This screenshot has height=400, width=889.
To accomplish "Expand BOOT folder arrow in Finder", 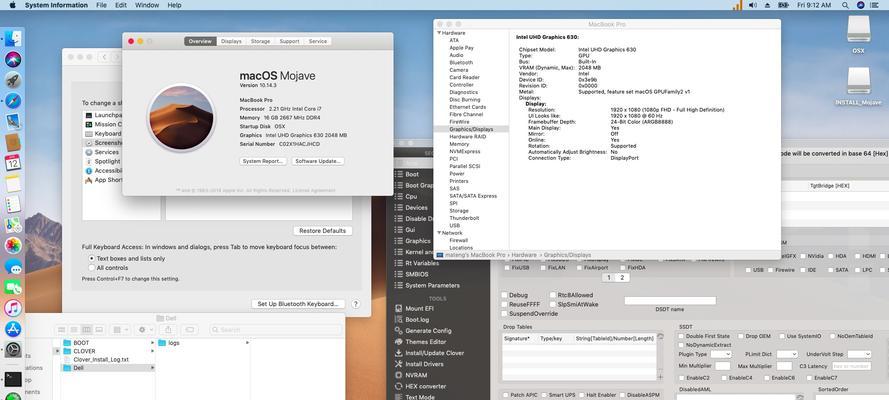I will (152, 343).
